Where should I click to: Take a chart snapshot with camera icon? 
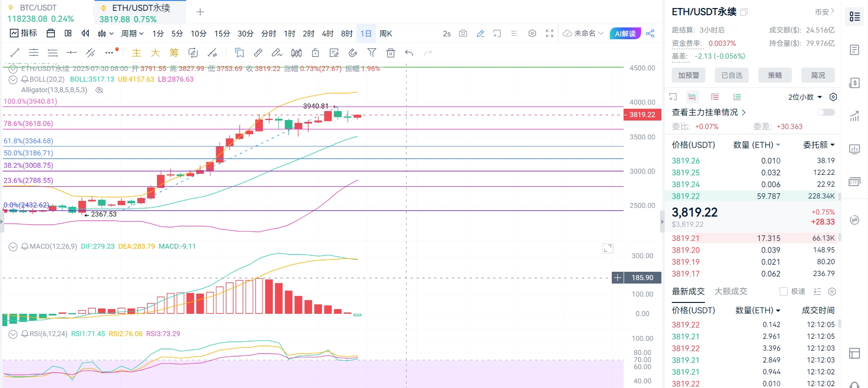click(x=463, y=33)
